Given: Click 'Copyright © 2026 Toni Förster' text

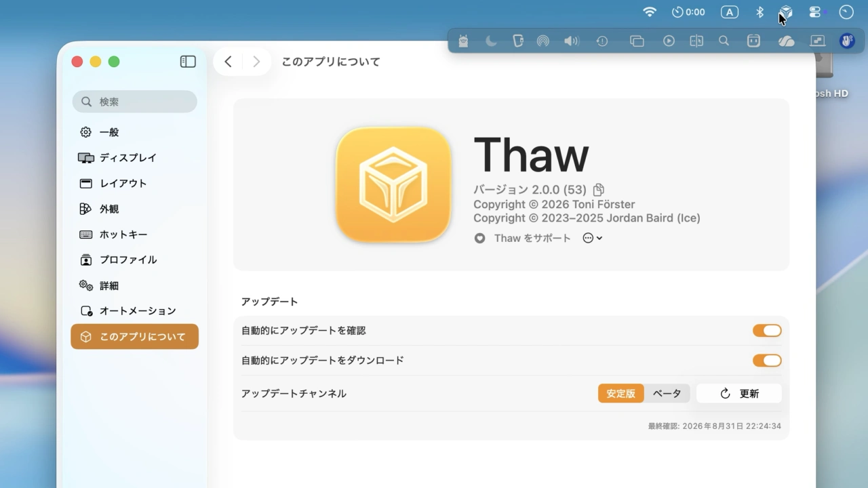Looking at the screenshot, I should (554, 205).
